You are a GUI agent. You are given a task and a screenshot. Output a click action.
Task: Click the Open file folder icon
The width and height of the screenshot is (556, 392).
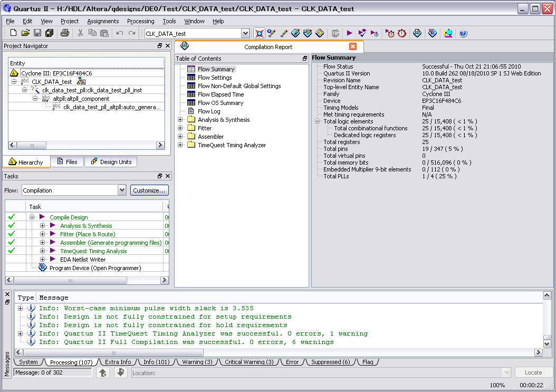click(25, 33)
